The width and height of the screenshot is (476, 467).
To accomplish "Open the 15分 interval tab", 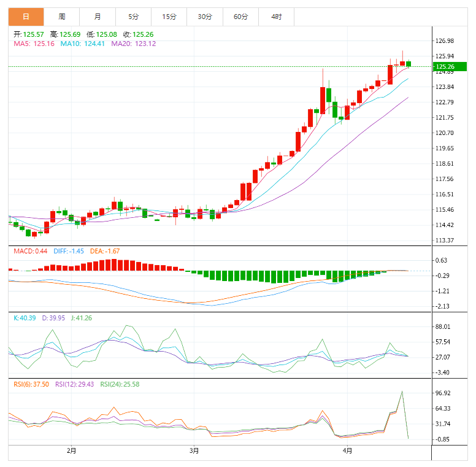I will (169, 17).
